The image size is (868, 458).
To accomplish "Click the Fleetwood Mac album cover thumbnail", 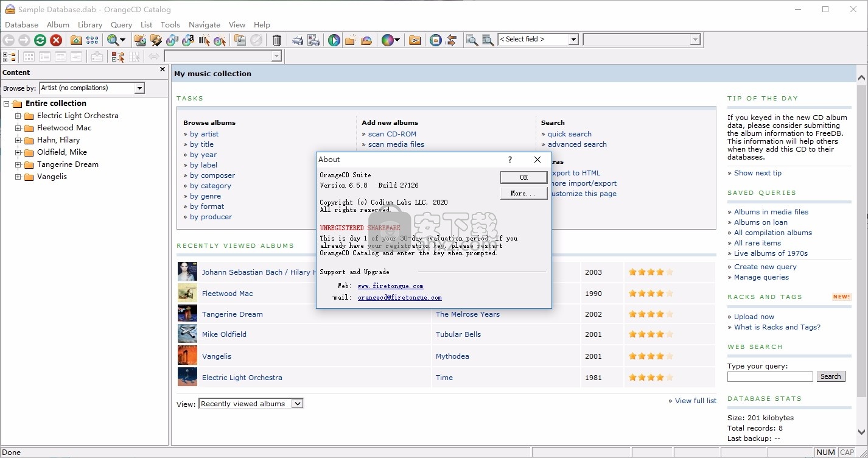I will tap(187, 293).
